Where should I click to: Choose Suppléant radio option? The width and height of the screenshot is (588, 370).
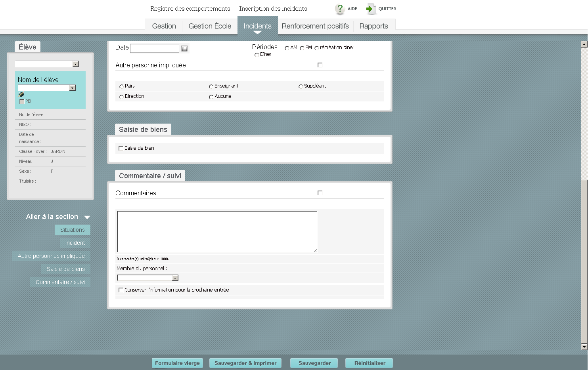[x=301, y=86]
